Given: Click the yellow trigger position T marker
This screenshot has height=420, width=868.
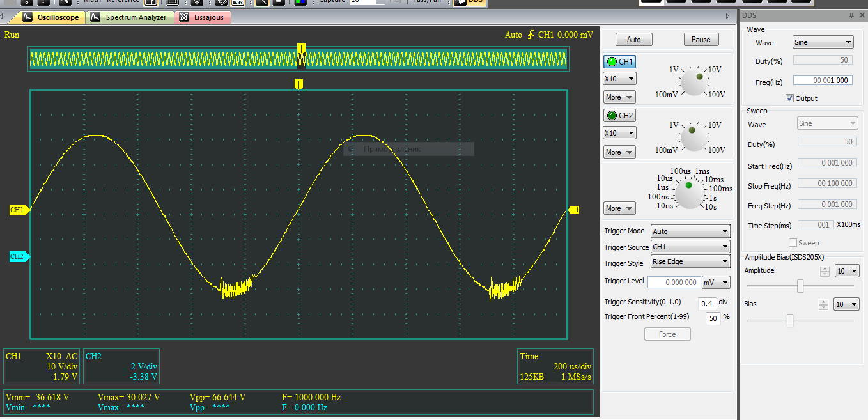Looking at the screenshot, I should coord(298,84).
